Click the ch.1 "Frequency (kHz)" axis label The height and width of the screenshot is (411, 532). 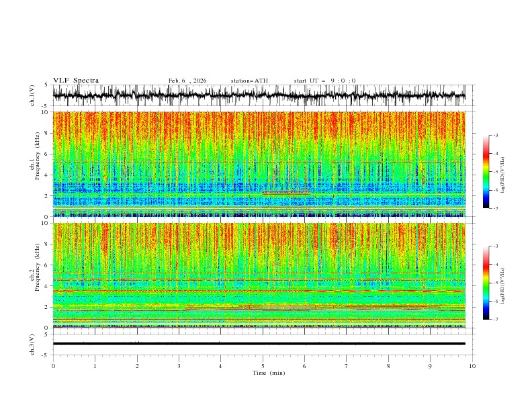(37, 156)
